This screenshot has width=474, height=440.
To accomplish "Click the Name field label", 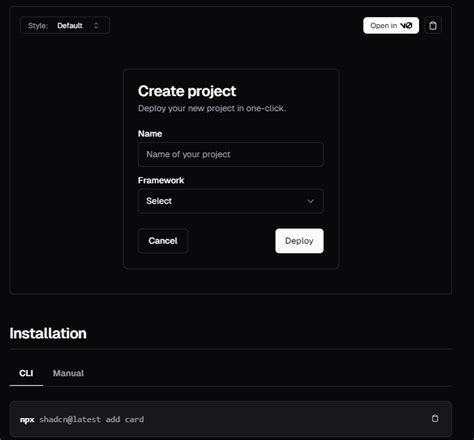I will 150,134.
